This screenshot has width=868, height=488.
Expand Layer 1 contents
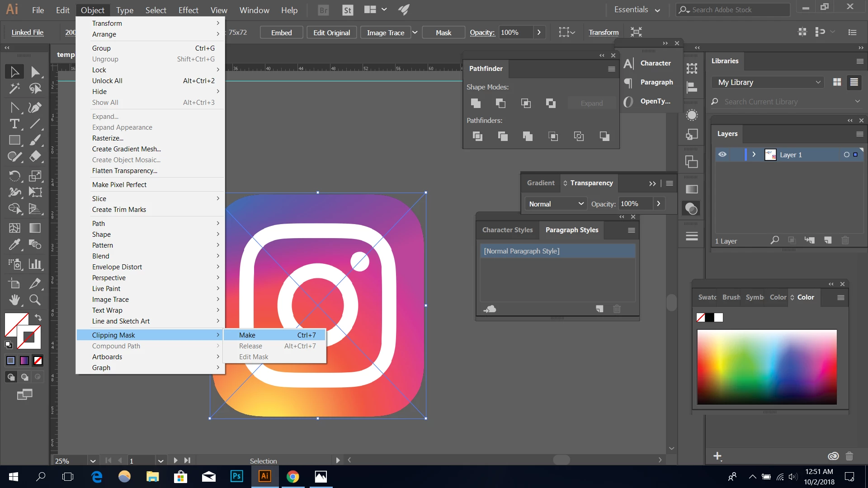click(x=754, y=155)
